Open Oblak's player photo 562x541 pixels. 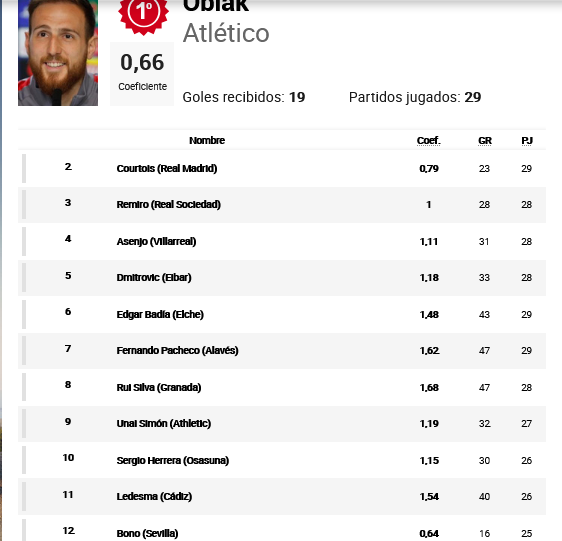(58, 53)
